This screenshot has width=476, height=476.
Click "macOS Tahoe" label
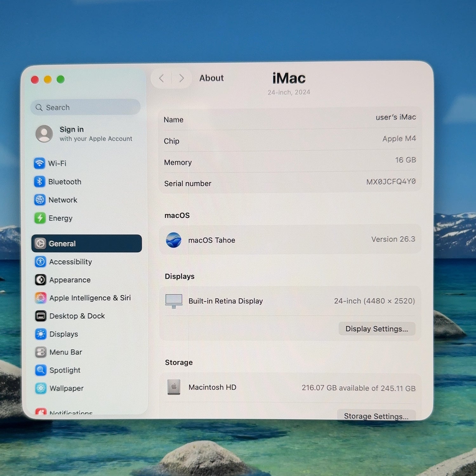tap(212, 240)
